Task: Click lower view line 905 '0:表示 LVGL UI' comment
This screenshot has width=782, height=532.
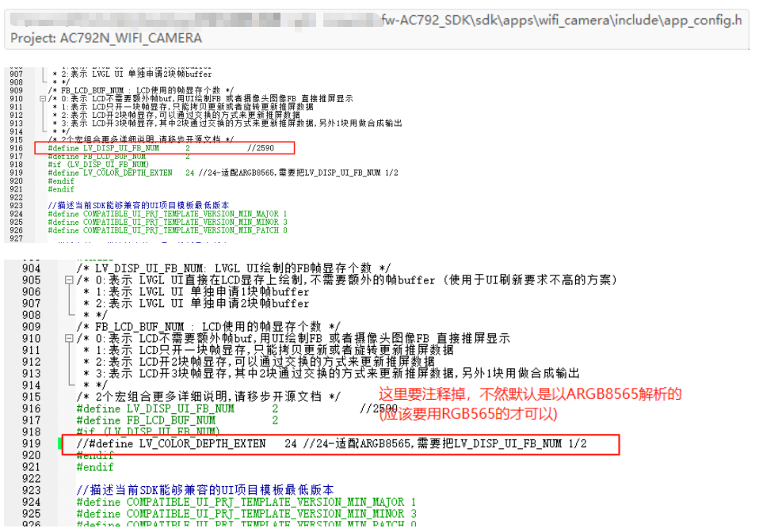Action: (x=346, y=280)
